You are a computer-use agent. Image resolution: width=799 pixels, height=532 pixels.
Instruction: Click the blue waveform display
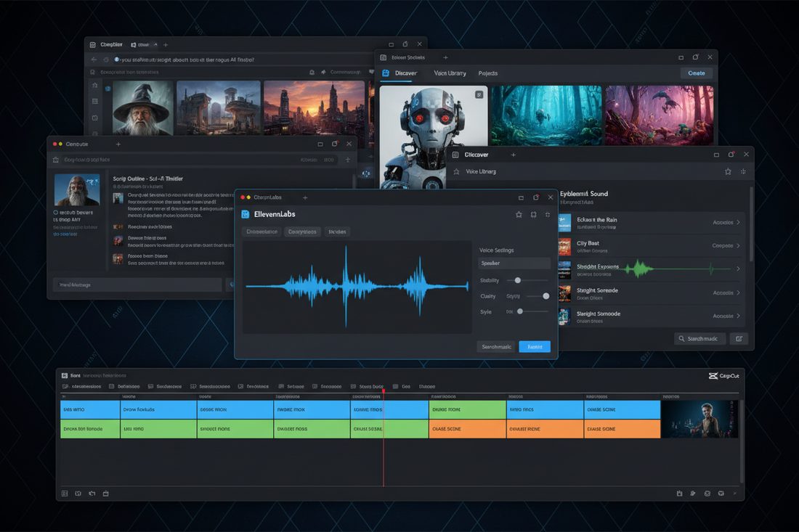(x=357, y=287)
